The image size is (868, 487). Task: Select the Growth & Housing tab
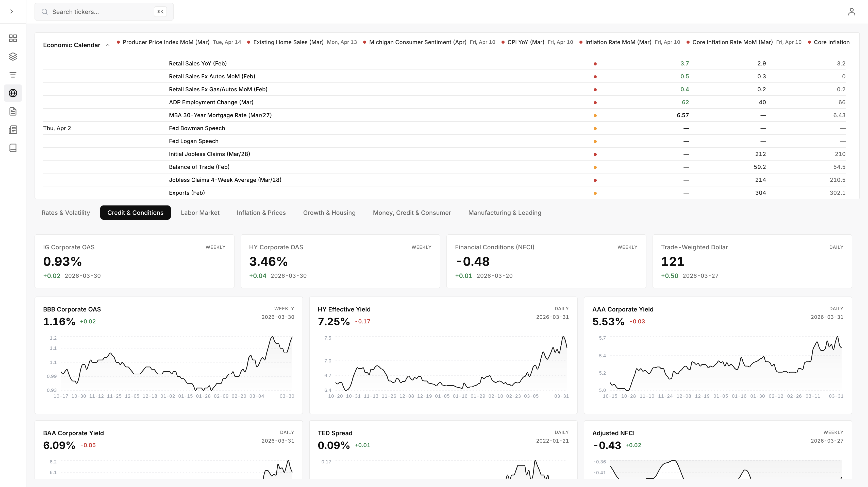(329, 213)
